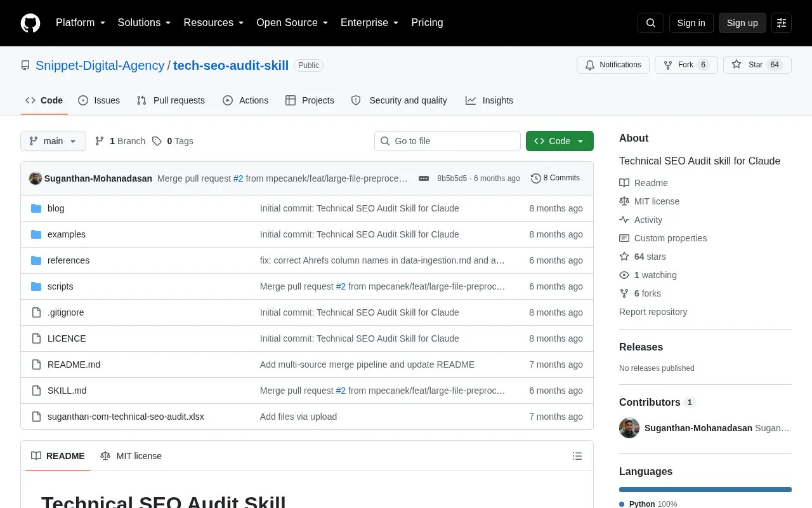
Task: Open the main branch selector dropdown
Action: click(53, 141)
